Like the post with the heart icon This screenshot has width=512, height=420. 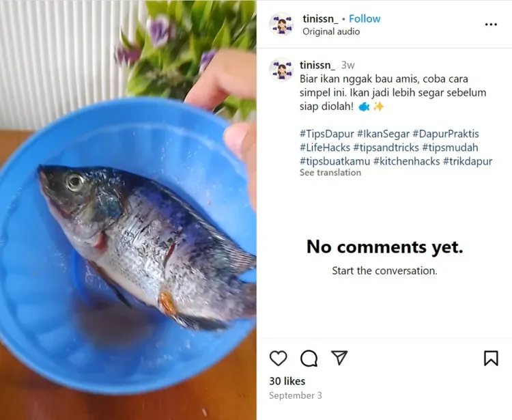[279, 358]
